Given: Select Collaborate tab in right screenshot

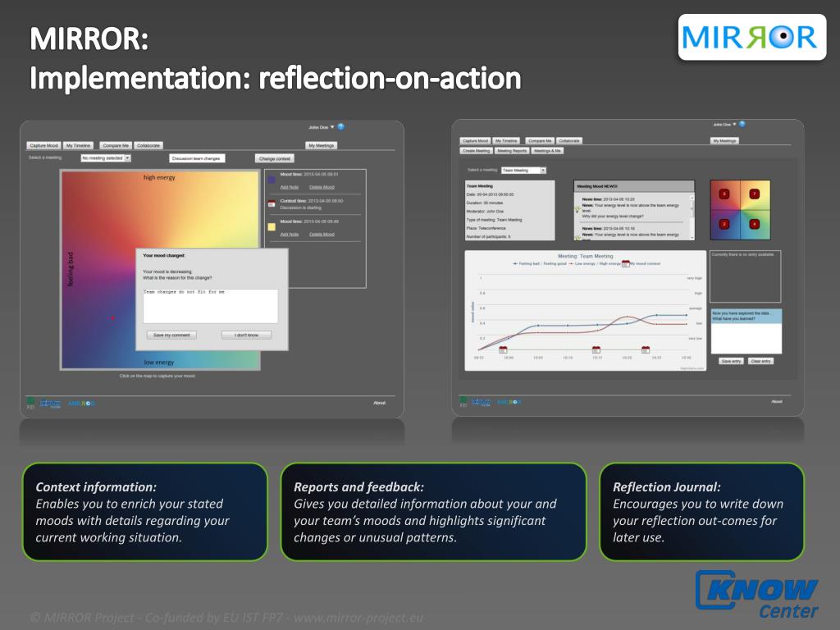Looking at the screenshot, I should tap(569, 141).
